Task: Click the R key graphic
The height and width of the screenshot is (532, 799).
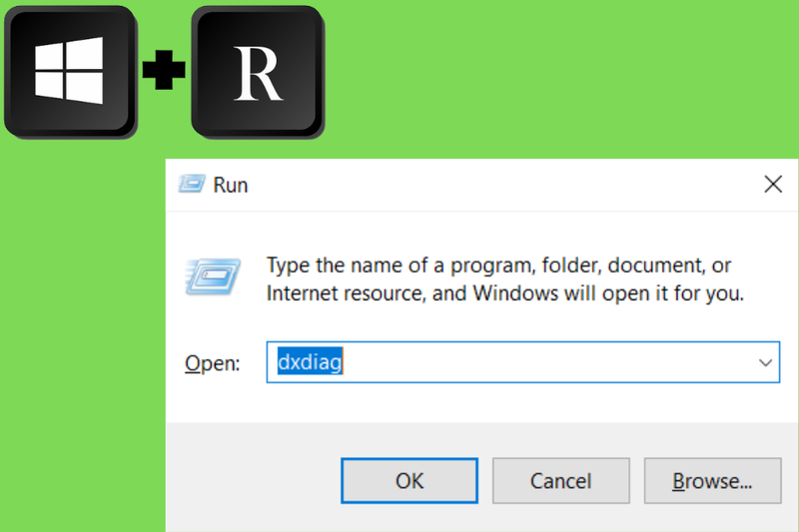Action: point(258,71)
